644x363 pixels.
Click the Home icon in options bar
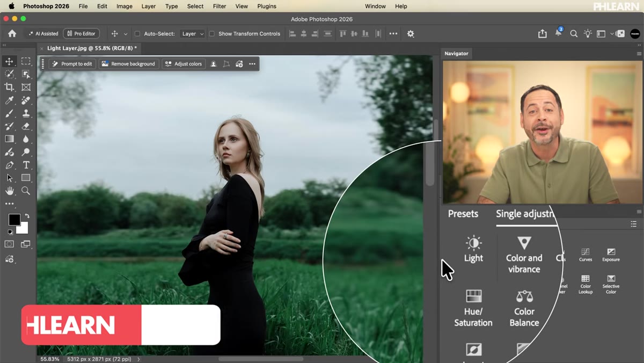[x=12, y=33]
